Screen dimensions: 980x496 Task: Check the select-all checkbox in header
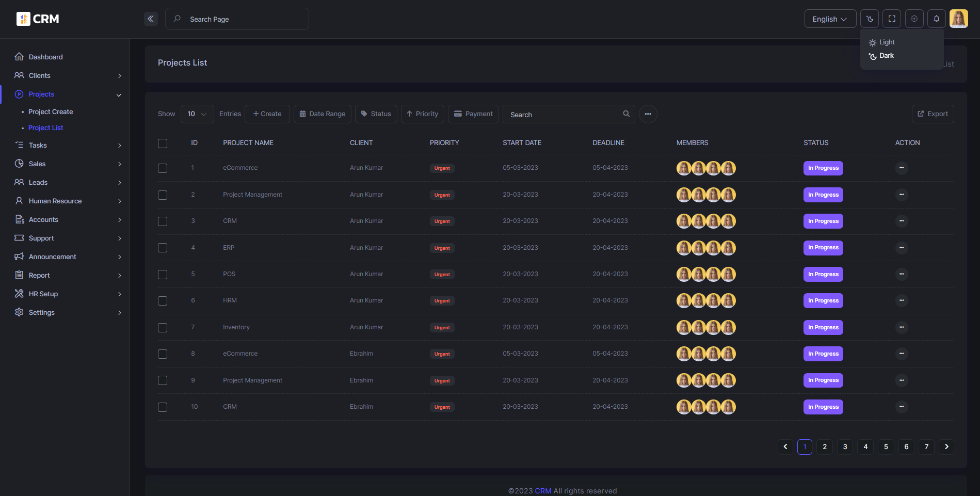click(x=163, y=143)
